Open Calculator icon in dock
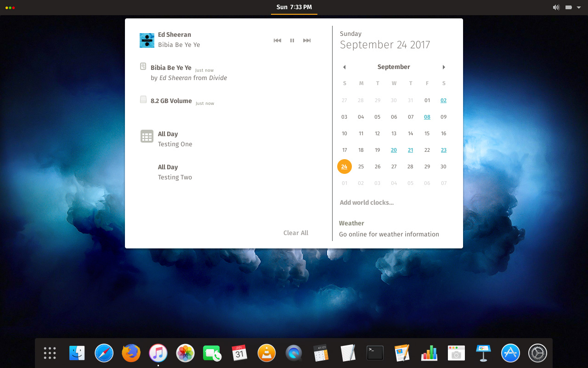 click(321, 353)
